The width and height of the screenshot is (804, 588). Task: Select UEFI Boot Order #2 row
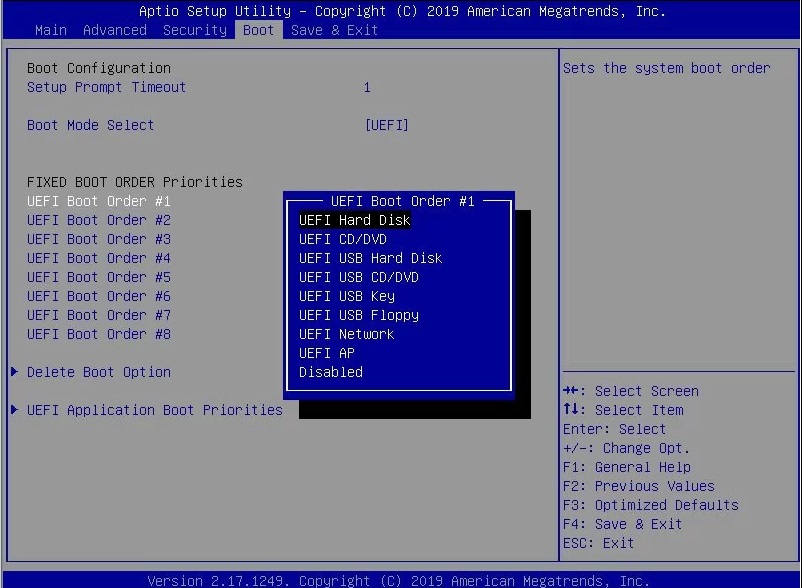(98, 220)
